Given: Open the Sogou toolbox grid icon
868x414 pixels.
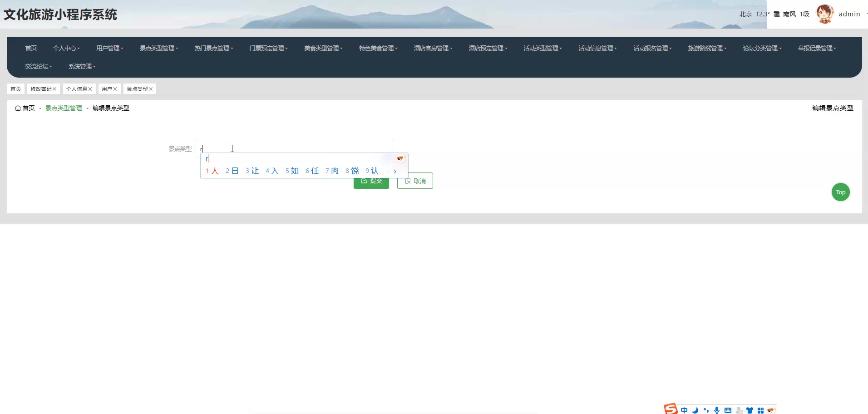Looking at the screenshot, I should (760, 410).
